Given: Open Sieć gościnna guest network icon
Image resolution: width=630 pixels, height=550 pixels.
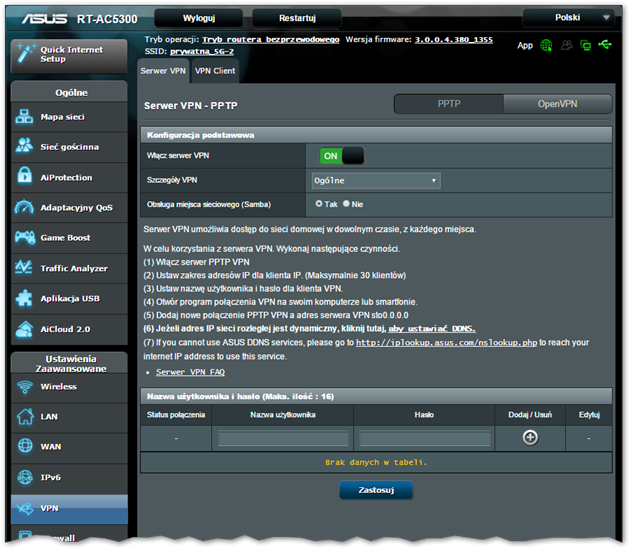Looking at the screenshot, I should (x=24, y=146).
